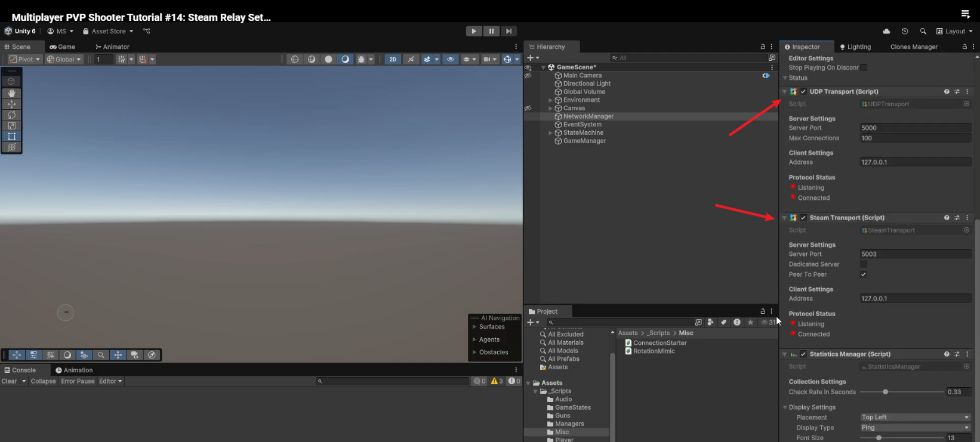Click Search by Label icon in Project
Viewport: 980px width, 442px height.
(723, 322)
